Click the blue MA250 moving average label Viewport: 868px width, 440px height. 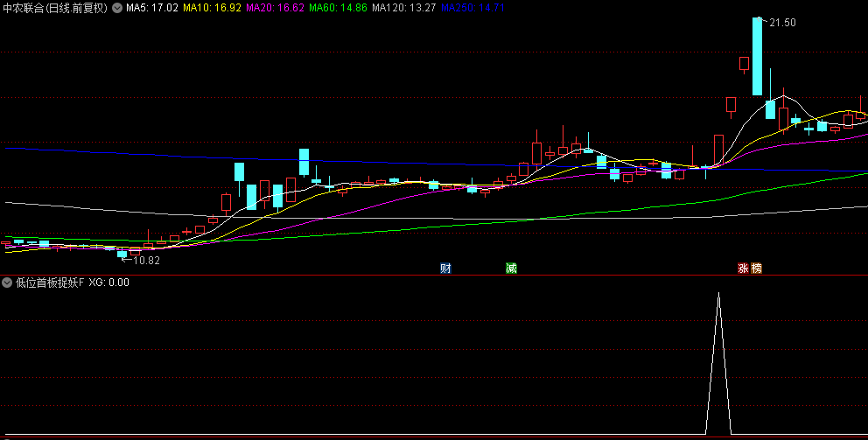tap(471, 8)
